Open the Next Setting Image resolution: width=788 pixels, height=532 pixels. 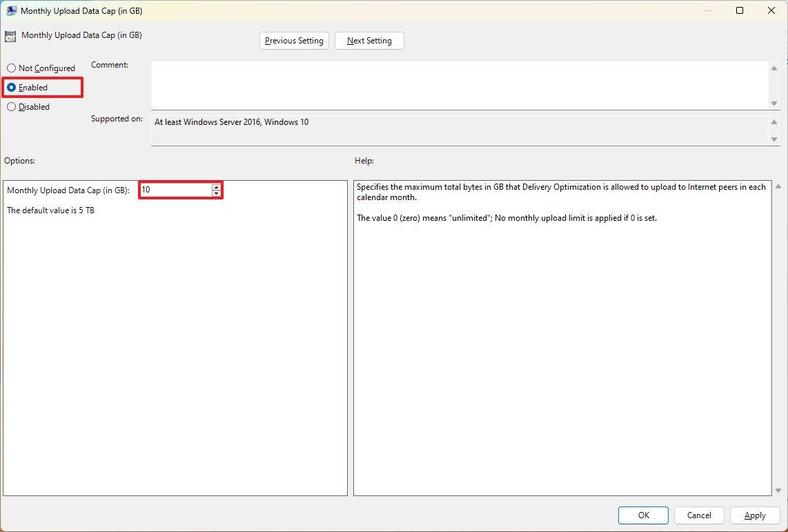pos(369,40)
